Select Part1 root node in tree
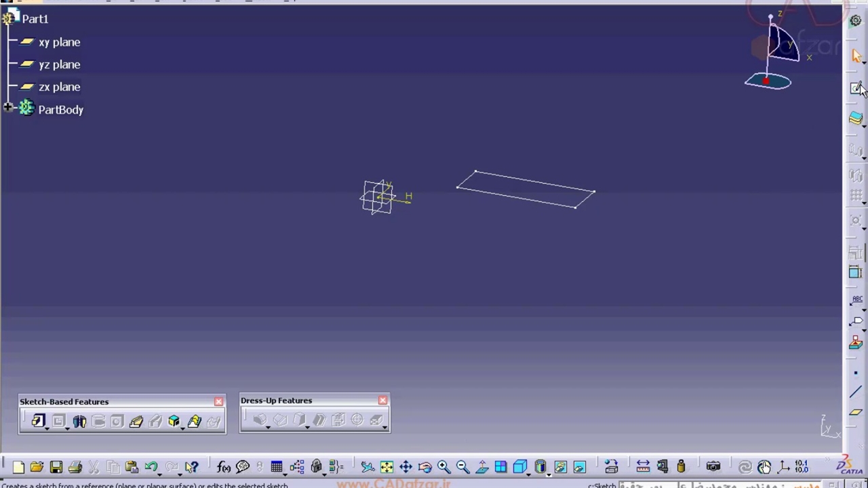868x488 pixels. pyautogui.click(x=35, y=19)
